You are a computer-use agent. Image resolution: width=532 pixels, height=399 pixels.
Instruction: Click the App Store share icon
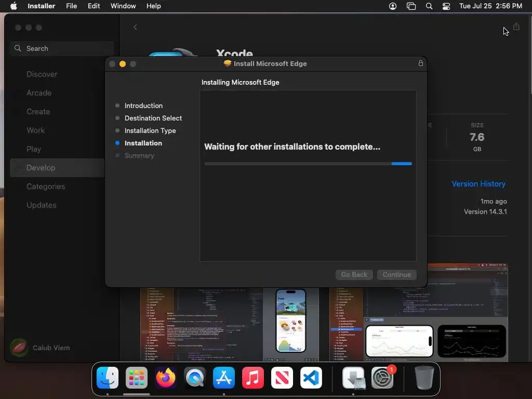(516, 26)
